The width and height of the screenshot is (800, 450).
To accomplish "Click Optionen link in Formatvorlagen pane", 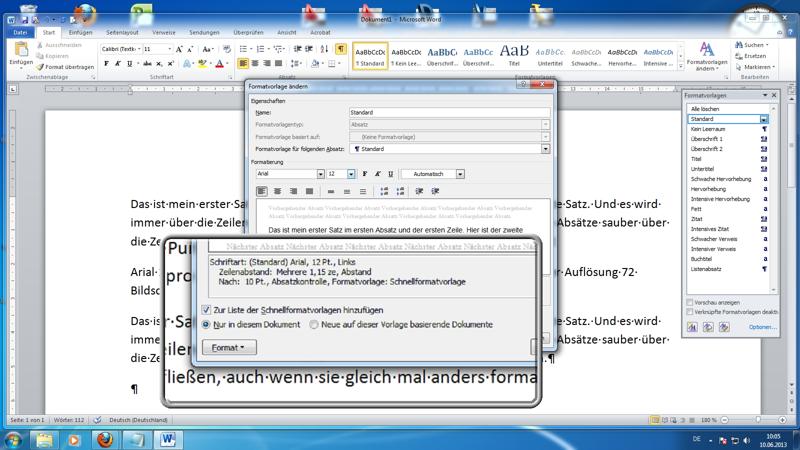I will [x=763, y=327].
